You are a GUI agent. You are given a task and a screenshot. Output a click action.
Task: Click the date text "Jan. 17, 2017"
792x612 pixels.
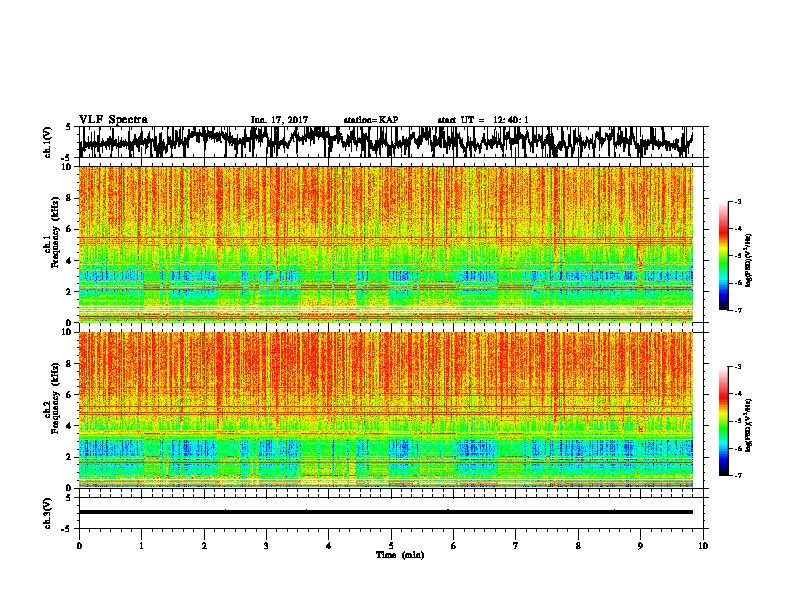click(279, 120)
